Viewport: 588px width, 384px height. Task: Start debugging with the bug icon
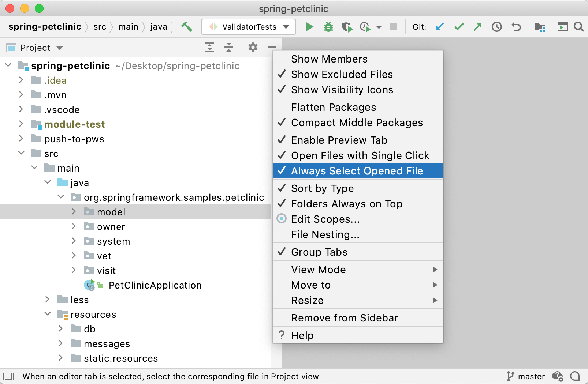coord(328,27)
